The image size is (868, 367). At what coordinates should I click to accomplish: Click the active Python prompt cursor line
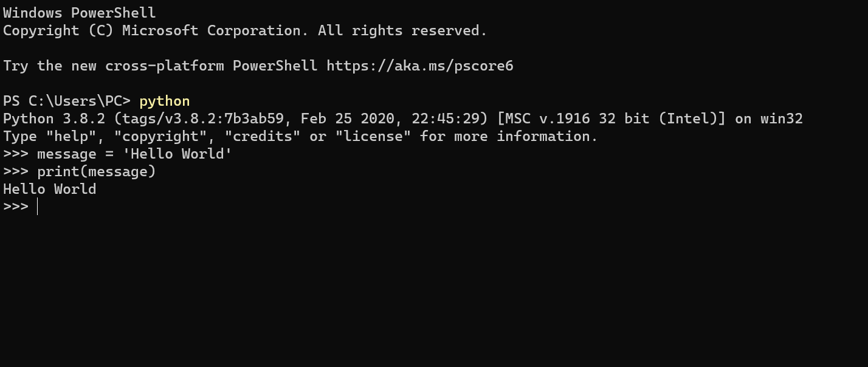point(20,207)
